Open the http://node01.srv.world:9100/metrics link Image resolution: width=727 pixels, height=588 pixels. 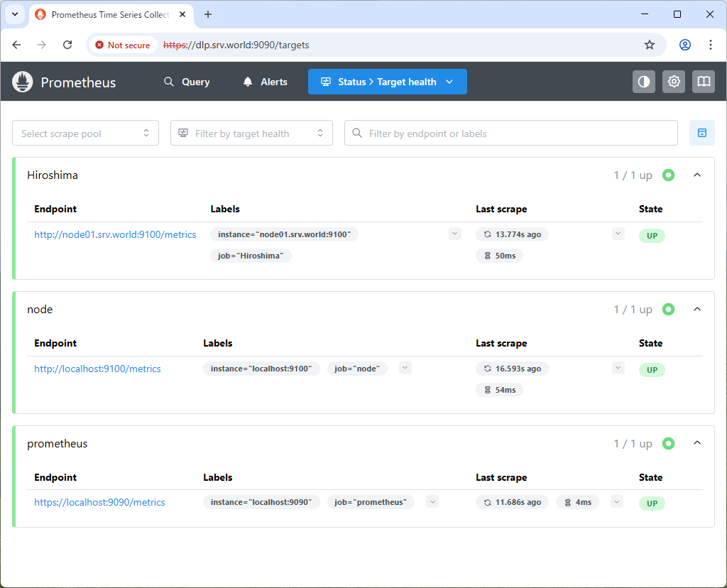click(115, 234)
